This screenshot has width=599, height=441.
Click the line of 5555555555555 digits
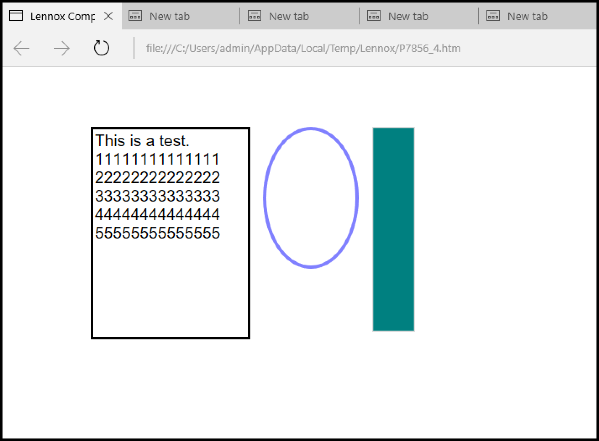[157, 233]
